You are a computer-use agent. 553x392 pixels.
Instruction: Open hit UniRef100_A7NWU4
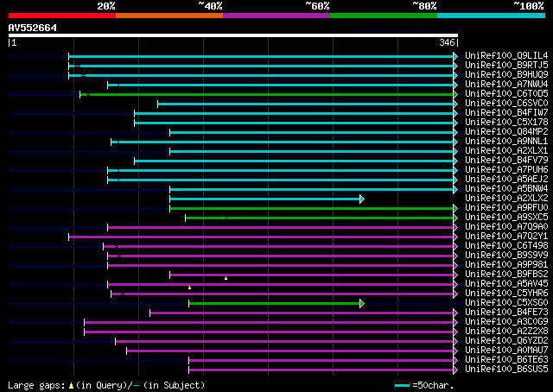[506, 85]
